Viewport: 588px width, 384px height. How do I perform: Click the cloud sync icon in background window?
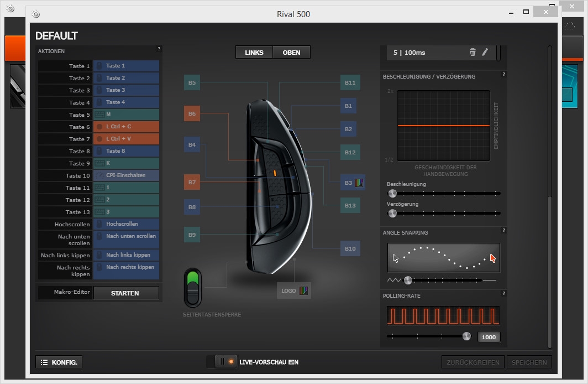coord(570,26)
